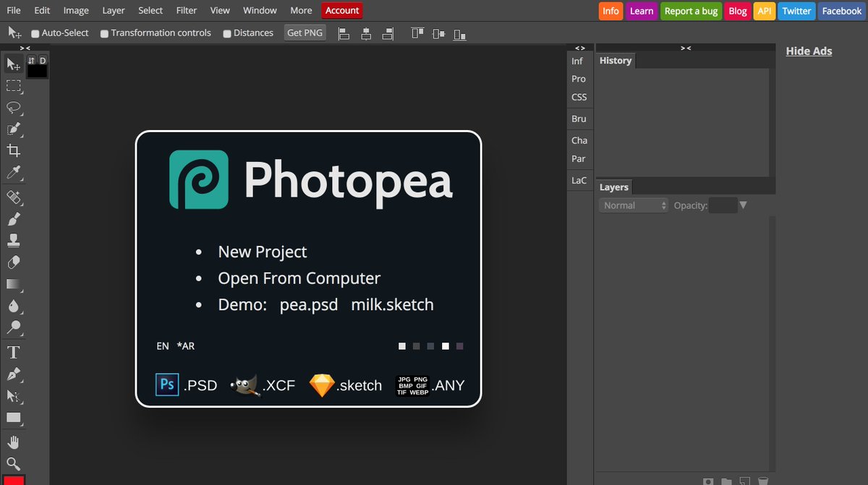
Task: Click the align right edges icon
Action: (388, 33)
